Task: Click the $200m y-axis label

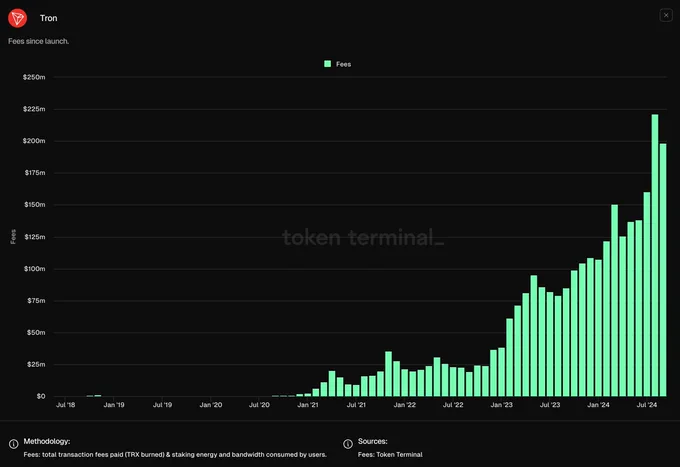Action: point(34,141)
